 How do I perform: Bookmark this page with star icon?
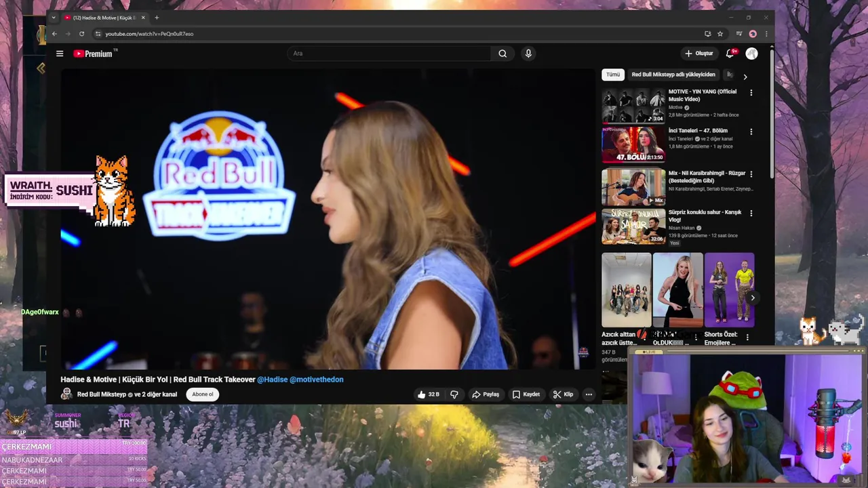[x=720, y=34]
